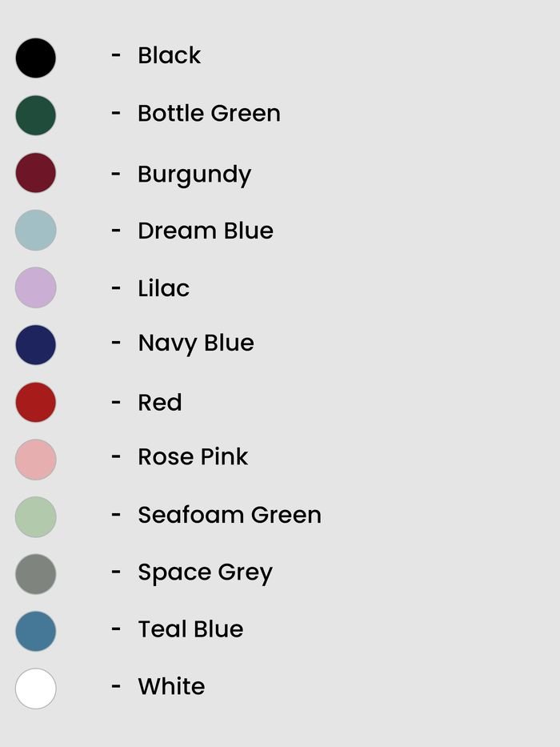The width and height of the screenshot is (560, 747).
Task: Click the Black label text
Action: 169,55
